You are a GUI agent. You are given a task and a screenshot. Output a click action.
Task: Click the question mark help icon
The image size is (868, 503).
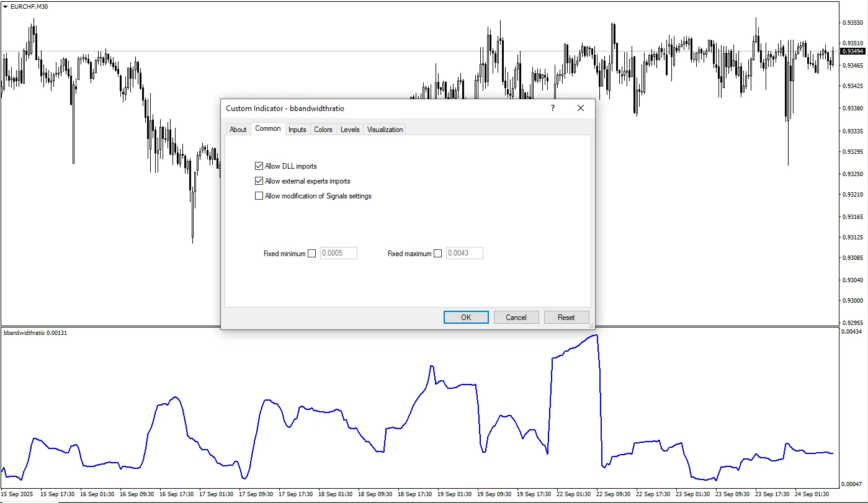pyautogui.click(x=552, y=108)
